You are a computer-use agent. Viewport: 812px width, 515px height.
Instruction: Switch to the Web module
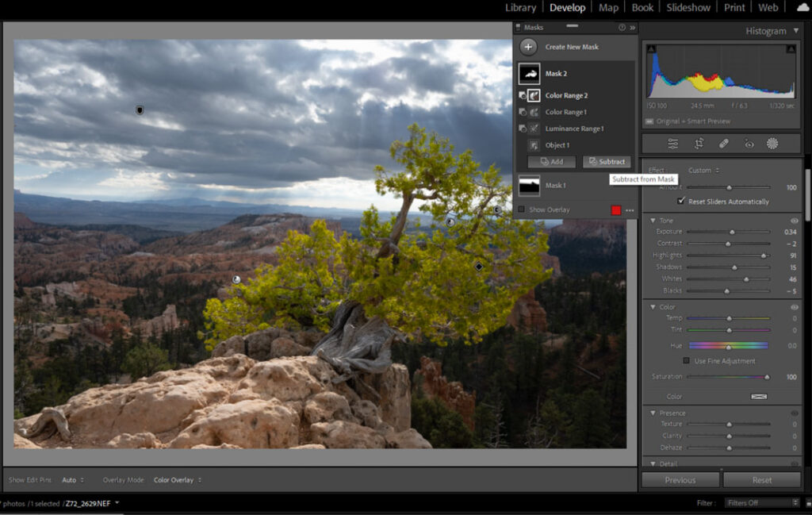click(x=768, y=7)
